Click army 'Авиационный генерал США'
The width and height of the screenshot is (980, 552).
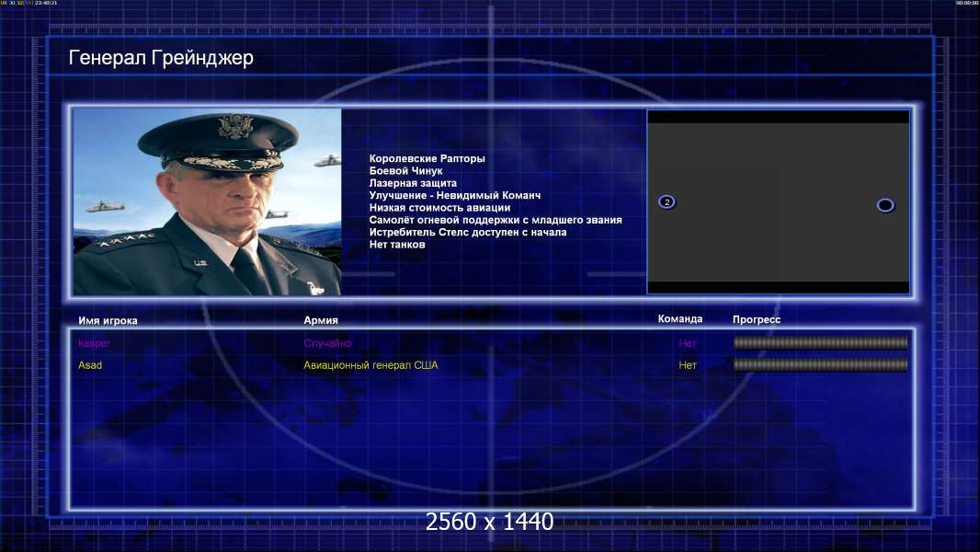(x=370, y=365)
